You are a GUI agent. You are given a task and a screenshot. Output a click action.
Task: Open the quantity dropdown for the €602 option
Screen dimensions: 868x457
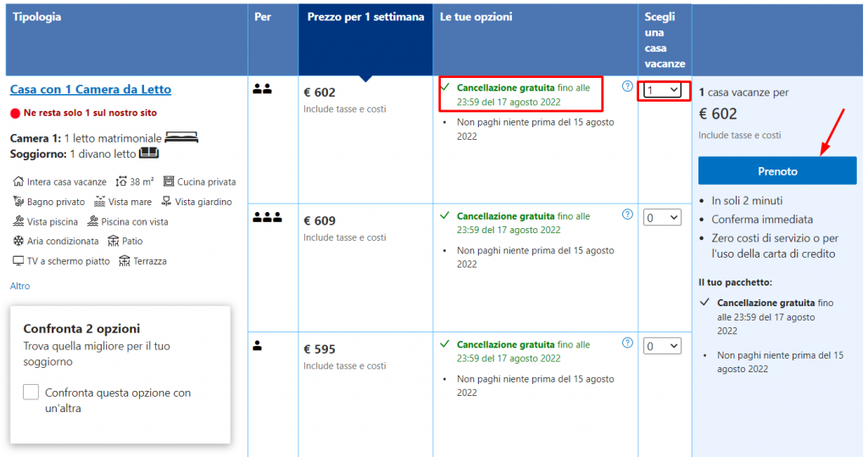pos(663,90)
